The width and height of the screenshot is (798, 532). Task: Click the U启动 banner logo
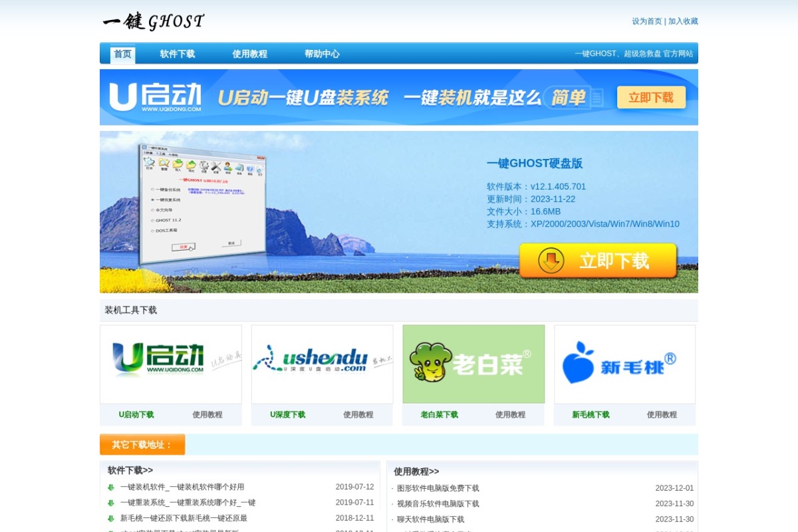tap(156, 97)
